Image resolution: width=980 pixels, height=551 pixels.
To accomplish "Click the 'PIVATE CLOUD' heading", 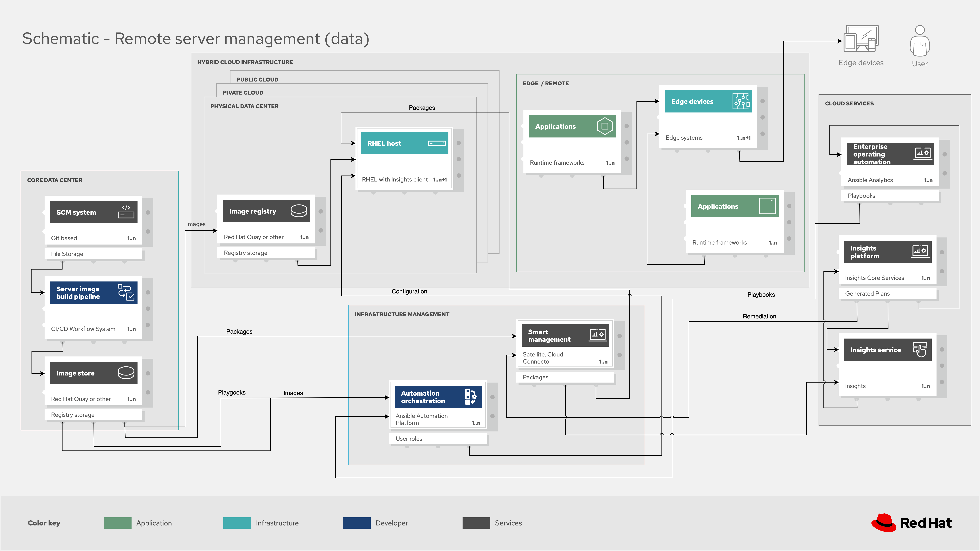I will tap(243, 92).
